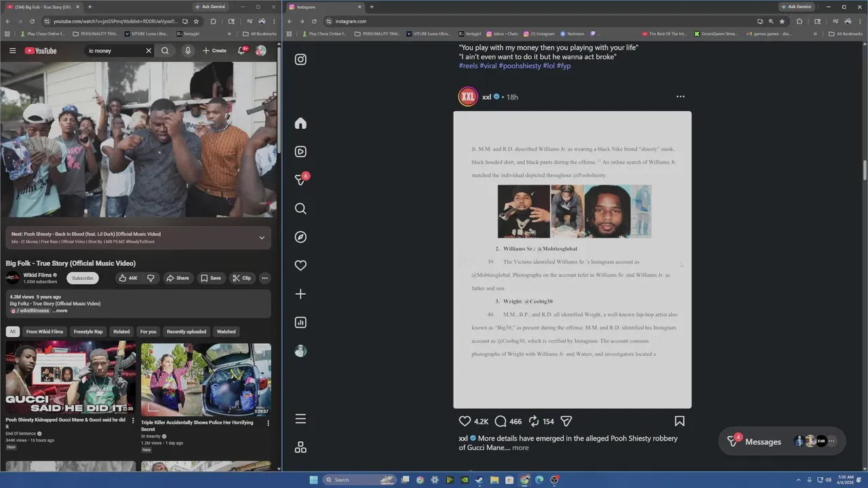Open Instagram direct messages sidebar icon
This screenshot has height=488, width=868.
(300, 180)
